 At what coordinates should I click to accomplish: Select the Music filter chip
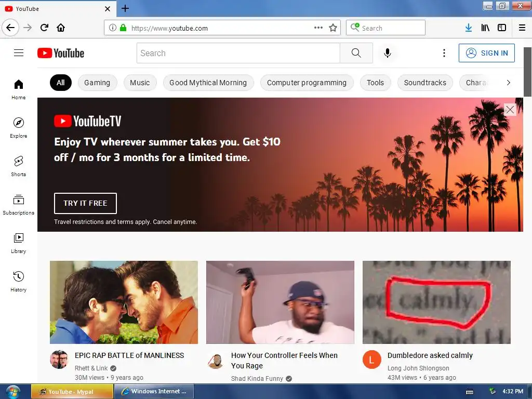point(140,83)
